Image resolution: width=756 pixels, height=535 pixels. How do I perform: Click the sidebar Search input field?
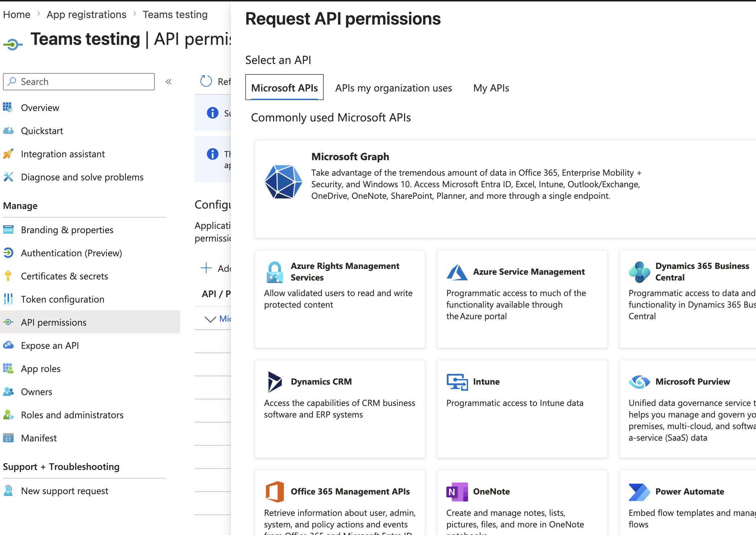79,82
